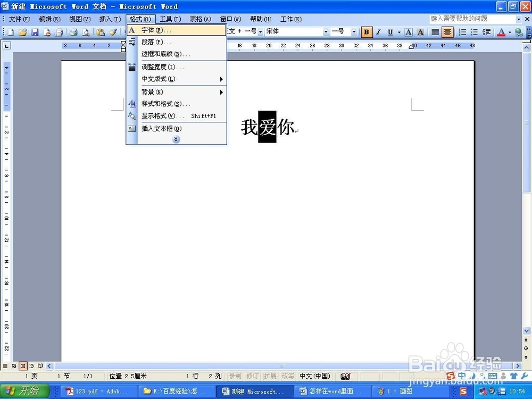Open the font size dropdown

[x=353, y=31]
